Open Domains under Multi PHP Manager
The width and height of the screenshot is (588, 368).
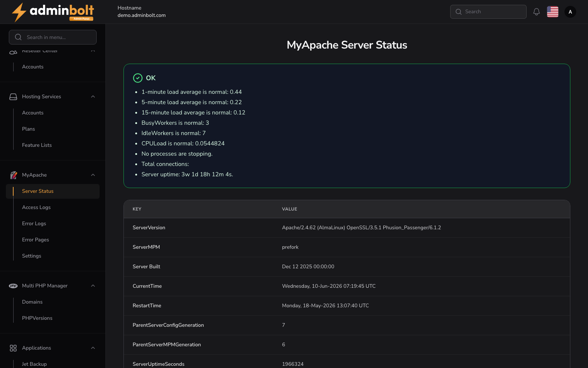32,302
